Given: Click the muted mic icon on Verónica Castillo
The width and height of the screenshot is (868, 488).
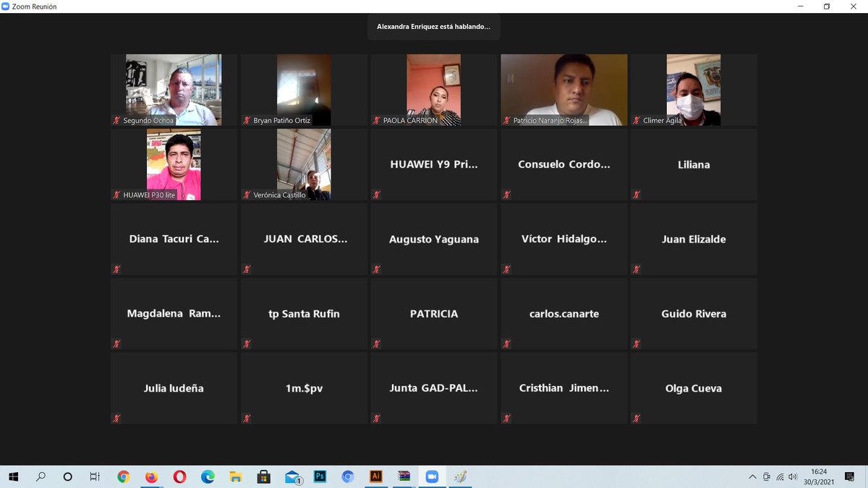Looking at the screenshot, I should [x=247, y=195].
